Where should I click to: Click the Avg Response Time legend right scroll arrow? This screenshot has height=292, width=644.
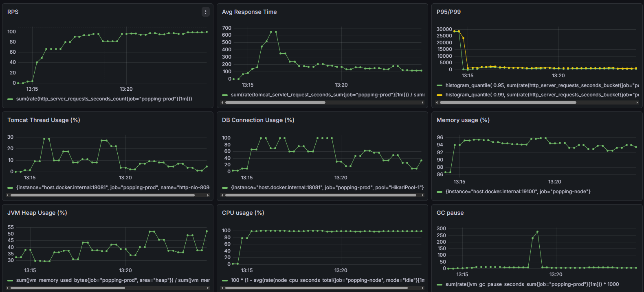tap(422, 102)
